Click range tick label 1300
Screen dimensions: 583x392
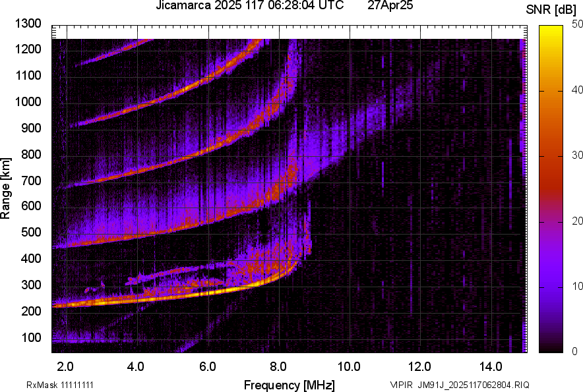point(28,24)
